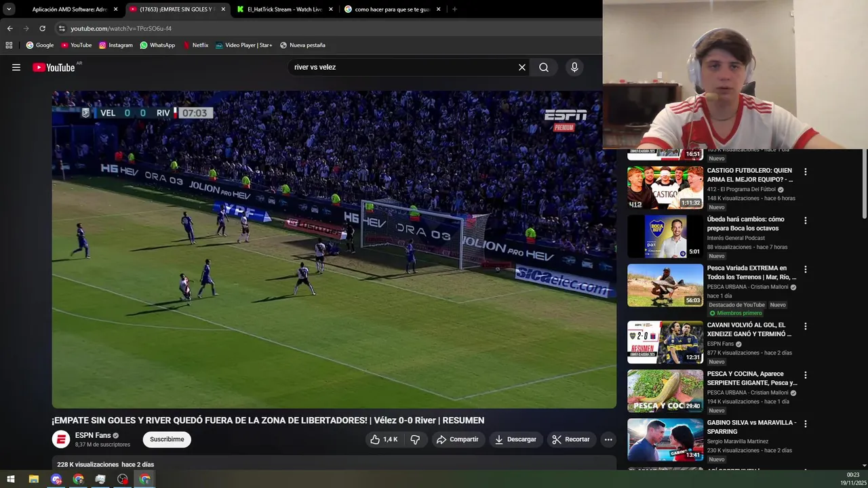Open options menu for Pesca Variada EXTREMA video
The width and height of the screenshot is (868, 488).
click(806, 270)
